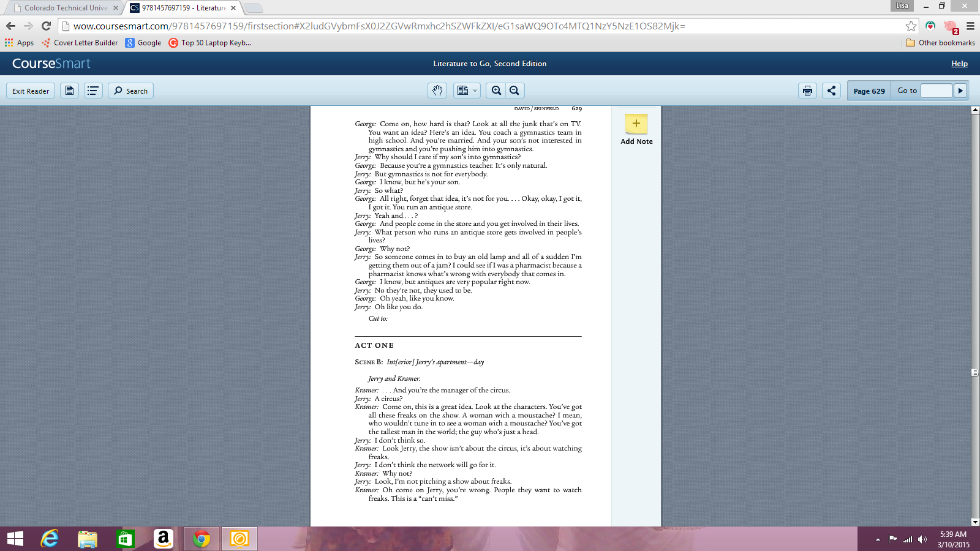Screen dimensions: 980x551
Task: Click the red extension icon with badge 2
Action: (951, 26)
